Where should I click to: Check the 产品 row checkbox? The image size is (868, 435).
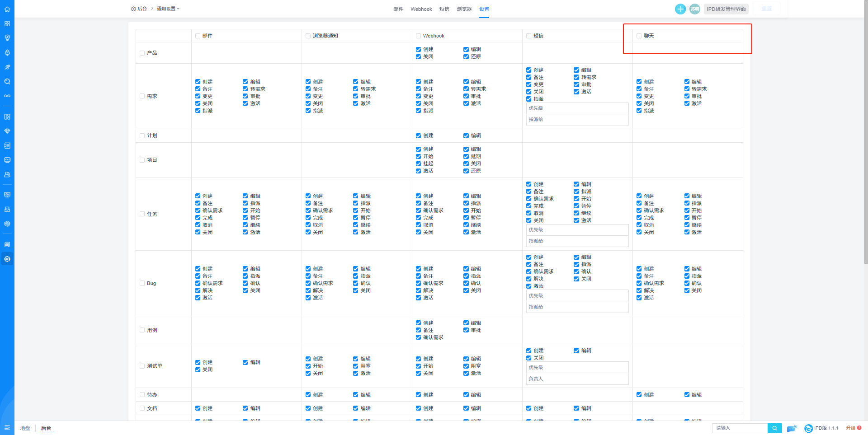tap(142, 53)
